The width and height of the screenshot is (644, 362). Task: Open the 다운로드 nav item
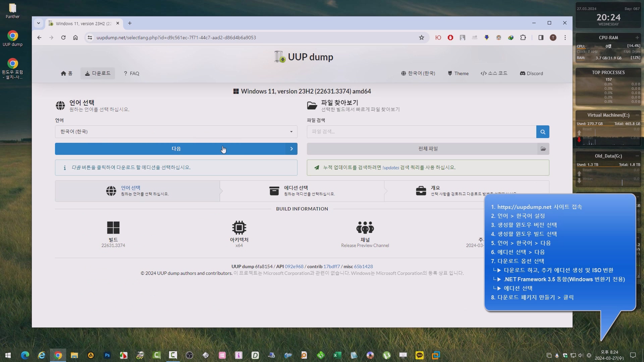coord(98,73)
